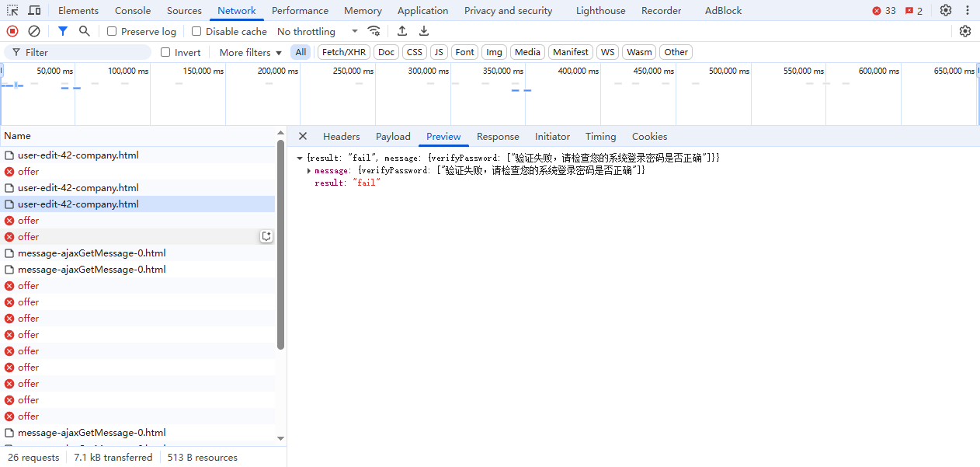Viewport: 980px width, 467px height.
Task: Show the raw Response tab
Action: [498, 136]
